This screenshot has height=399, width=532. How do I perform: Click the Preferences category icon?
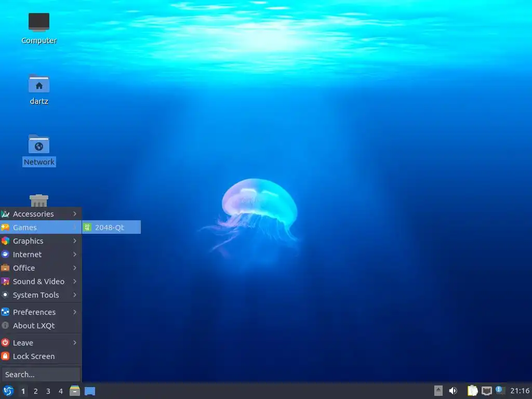(5, 312)
